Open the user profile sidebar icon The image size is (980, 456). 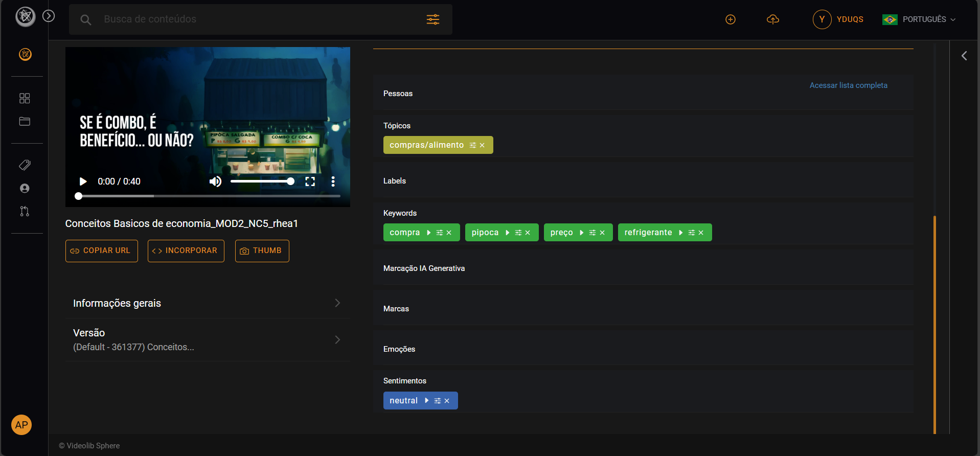25,188
